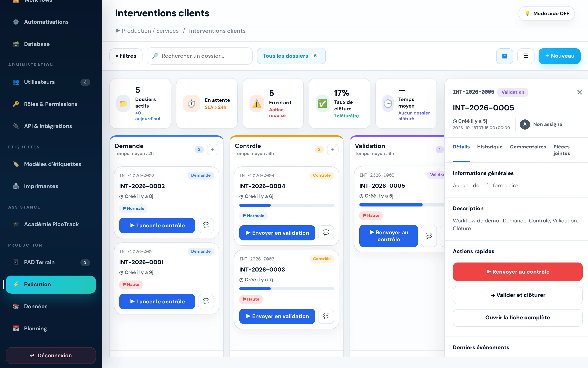Click progress bar on INT-2026-0003 card
This screenshot has height=368, width=588.
pyautogui.click(x=286, y=289)
